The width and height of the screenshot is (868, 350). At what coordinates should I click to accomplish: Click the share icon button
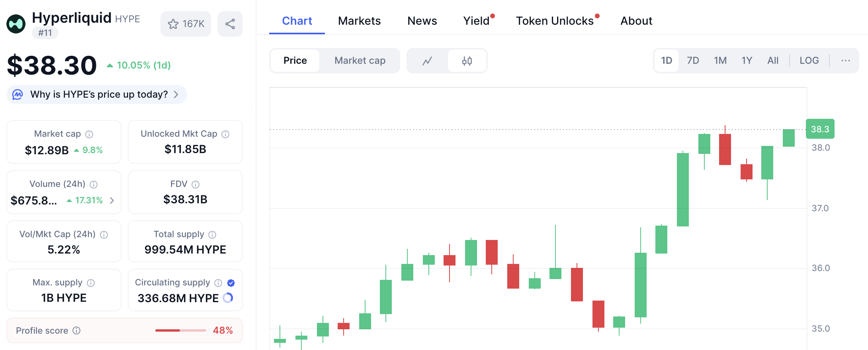pyautogui.click(x=230, y=24)
